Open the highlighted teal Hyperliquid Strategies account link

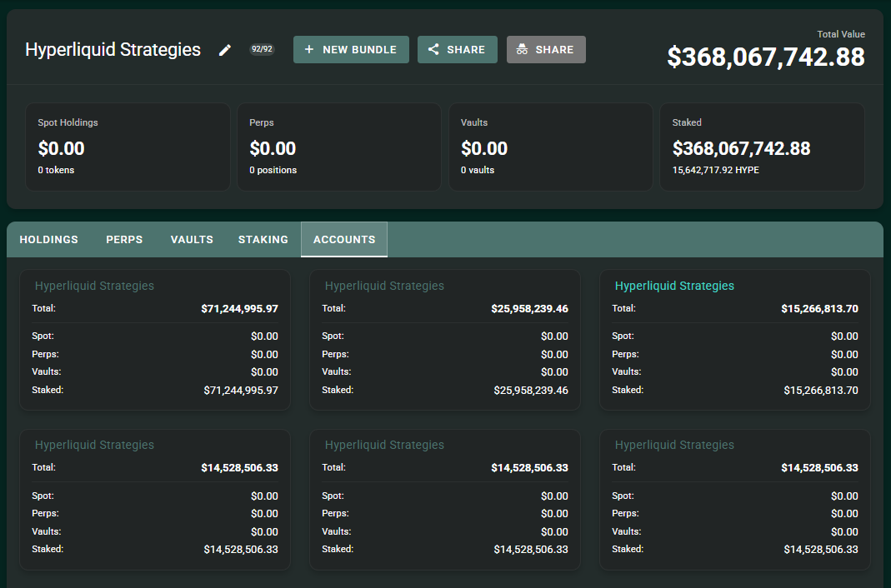tap(674, 286)
